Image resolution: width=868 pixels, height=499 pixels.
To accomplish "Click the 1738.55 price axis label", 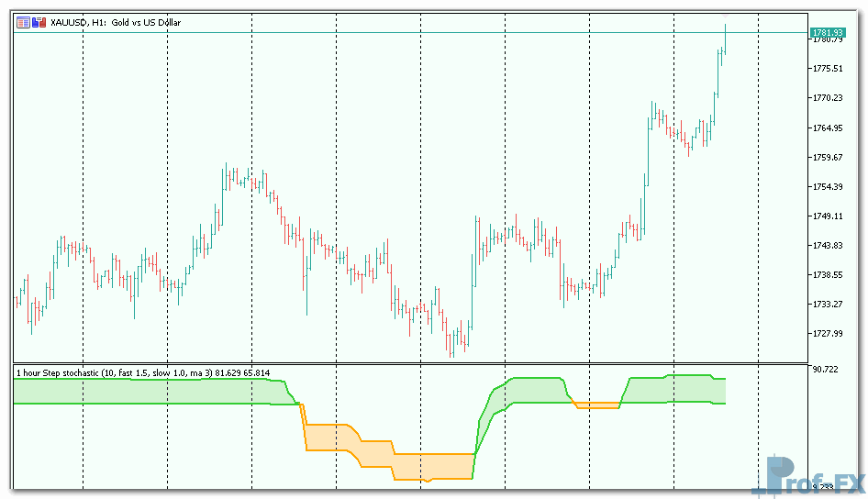I will click(828, 274).
